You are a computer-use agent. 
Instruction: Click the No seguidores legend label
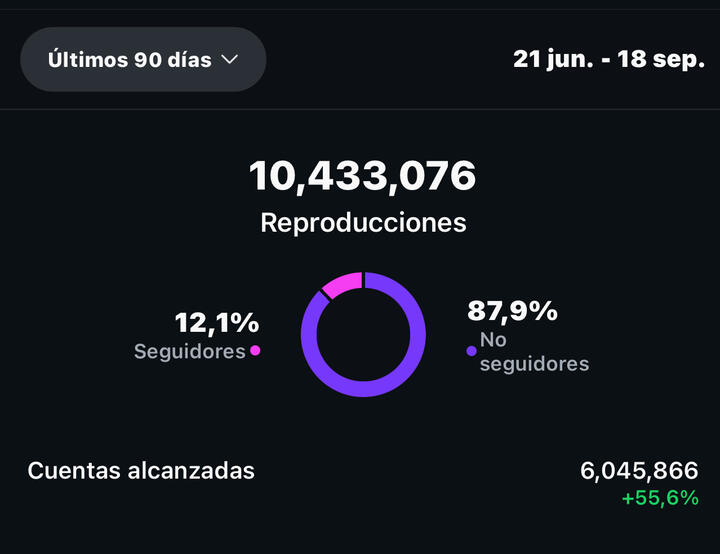[534, 352]
